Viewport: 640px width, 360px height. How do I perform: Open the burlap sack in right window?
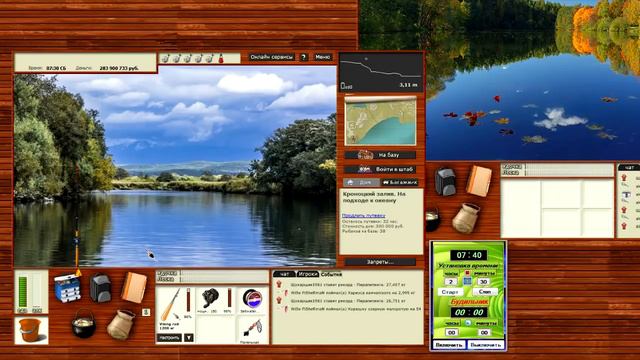click(x=466, y=218)
